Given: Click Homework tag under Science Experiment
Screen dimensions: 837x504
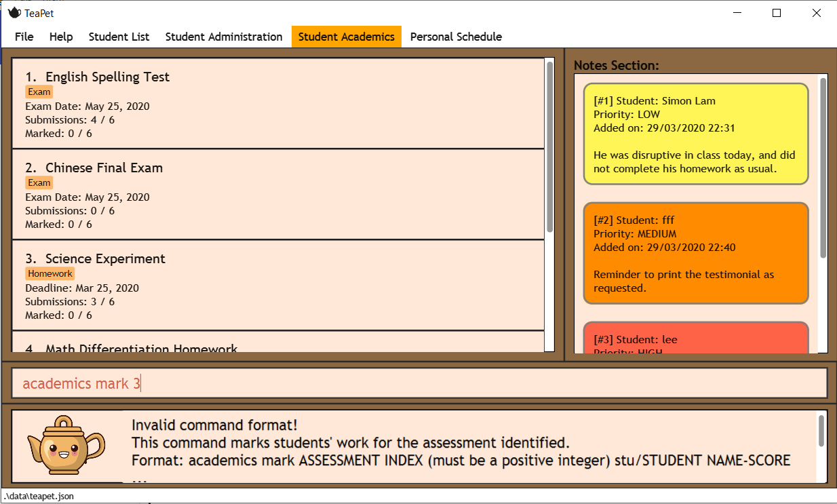Looking at the screenshot, I should 50,273.
